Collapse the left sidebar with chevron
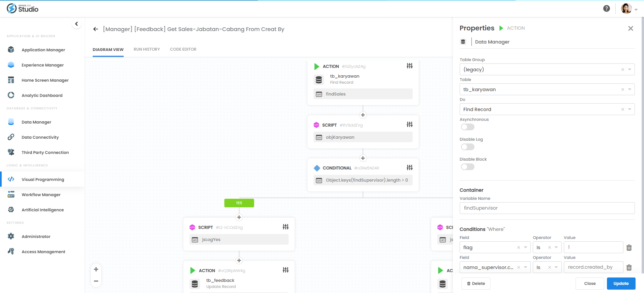The image size is (644, 293). tap(76, 24)
